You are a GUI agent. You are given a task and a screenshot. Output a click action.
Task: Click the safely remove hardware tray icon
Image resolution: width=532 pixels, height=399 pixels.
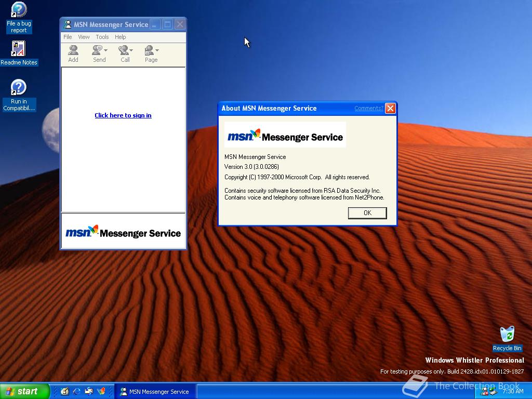coord(493,392)
